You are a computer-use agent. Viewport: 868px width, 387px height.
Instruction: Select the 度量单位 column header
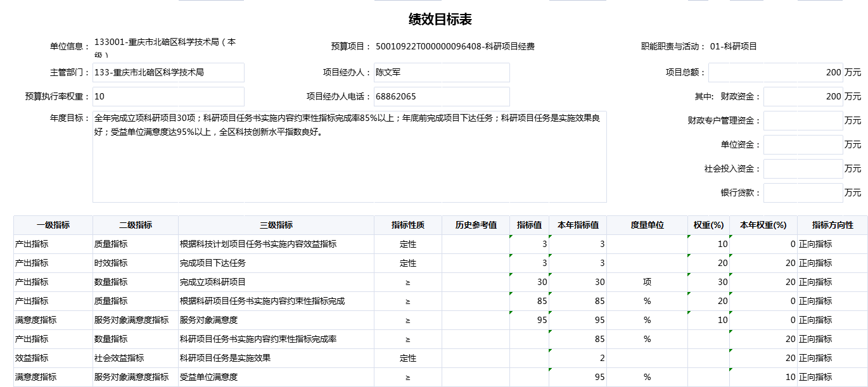tap(647, 225)
